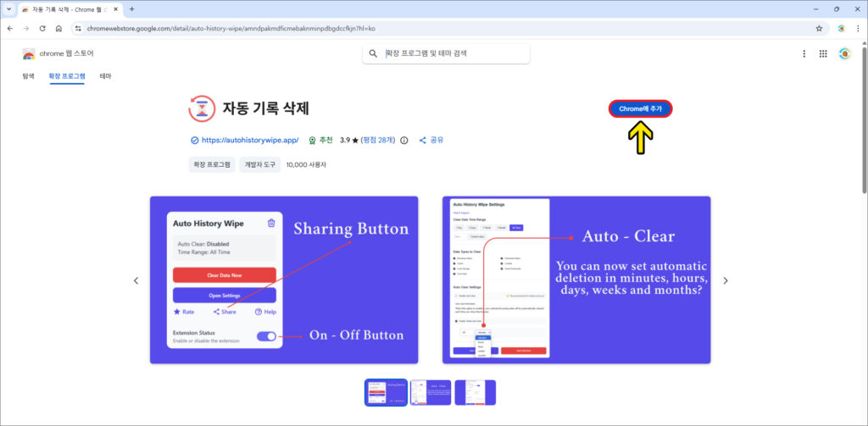Switch to the 탐색 tab
This screenshot has height=426, width=868.
coord(29,76)
